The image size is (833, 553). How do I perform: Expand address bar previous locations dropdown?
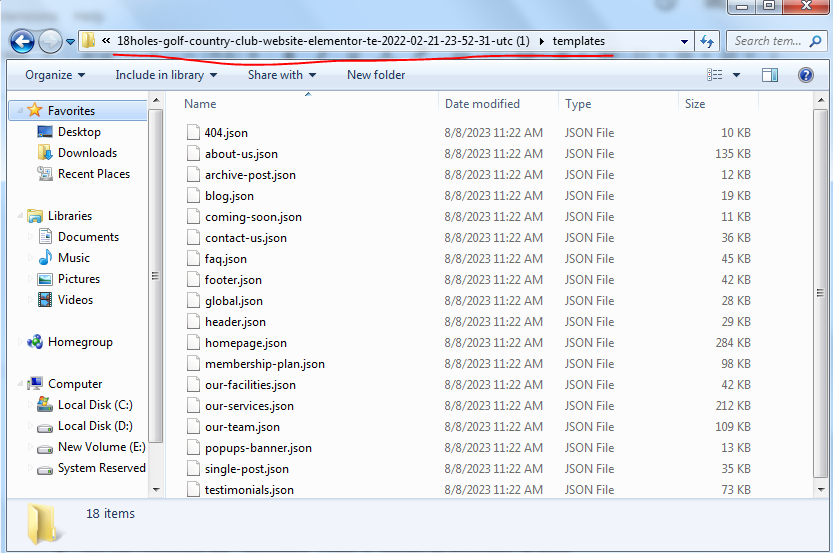pyautogui.click(x=684, y=41)
